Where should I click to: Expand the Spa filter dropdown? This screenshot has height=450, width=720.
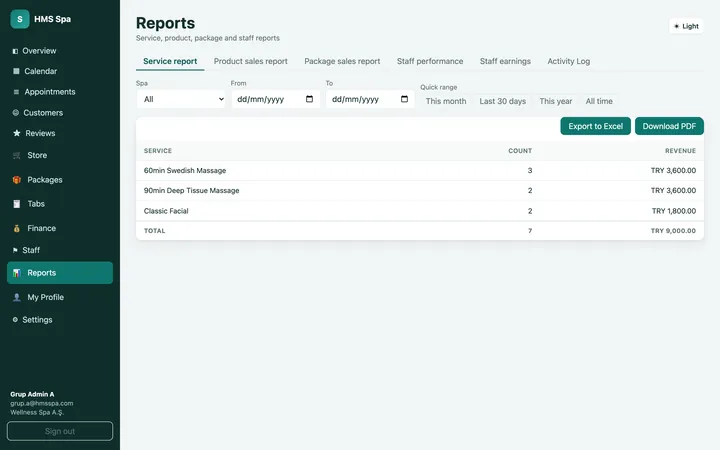pos(181,99)
